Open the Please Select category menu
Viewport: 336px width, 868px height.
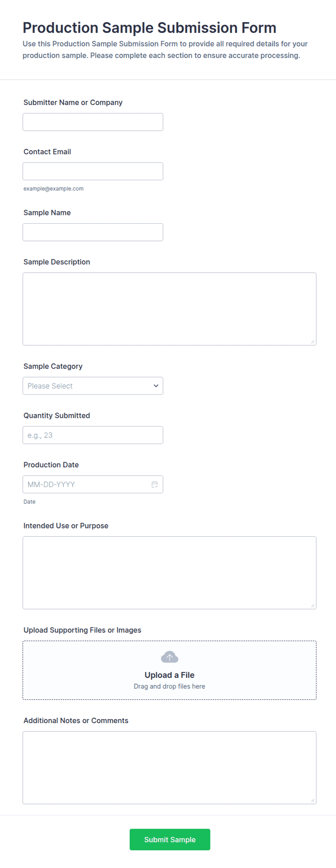tap(93, 386)
